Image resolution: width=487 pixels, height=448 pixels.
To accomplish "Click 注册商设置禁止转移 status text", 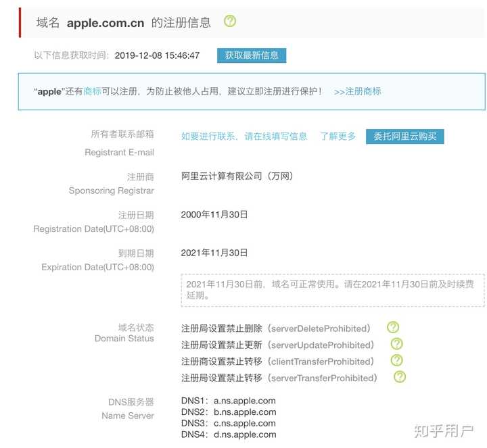I will [x=222, y=362].
